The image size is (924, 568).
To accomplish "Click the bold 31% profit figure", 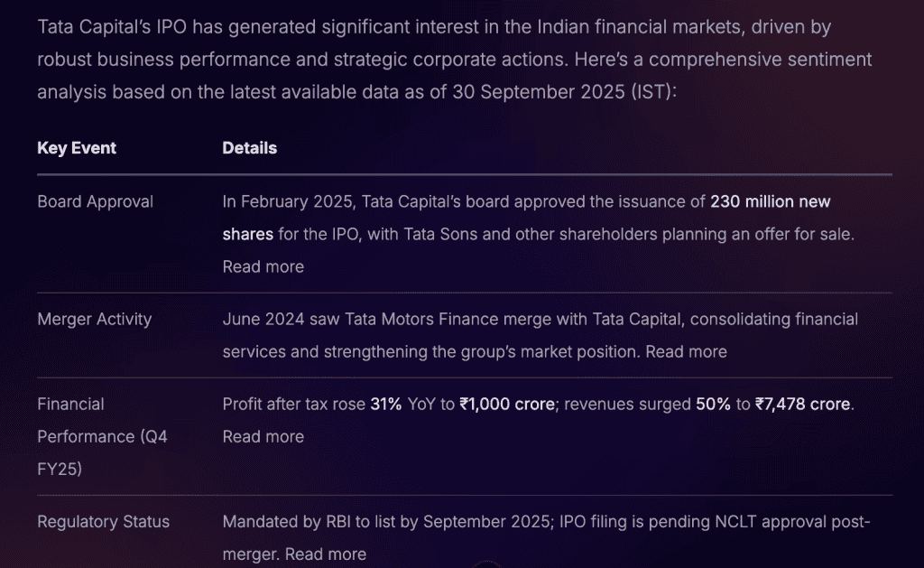I will 386,404.
